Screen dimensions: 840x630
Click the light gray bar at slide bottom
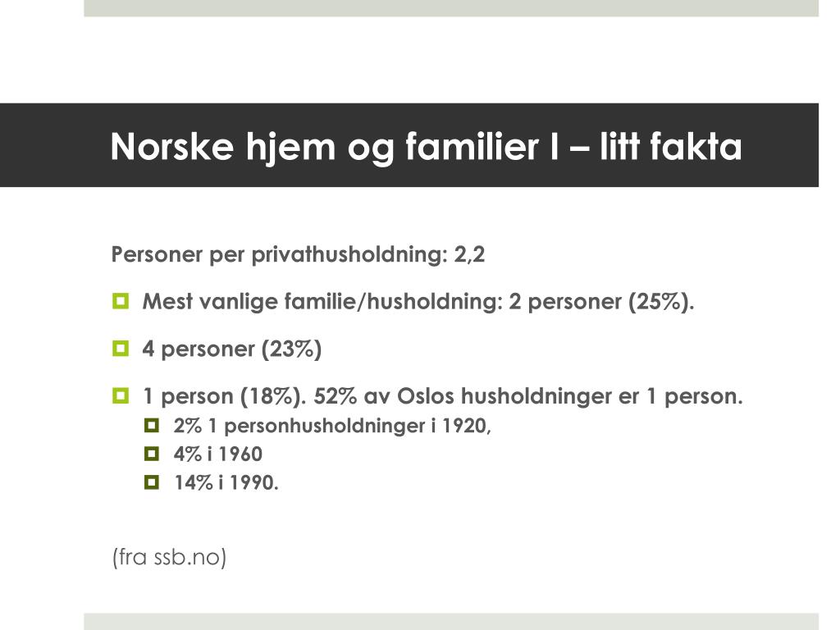pyautogui.click(x=451, y=622)
